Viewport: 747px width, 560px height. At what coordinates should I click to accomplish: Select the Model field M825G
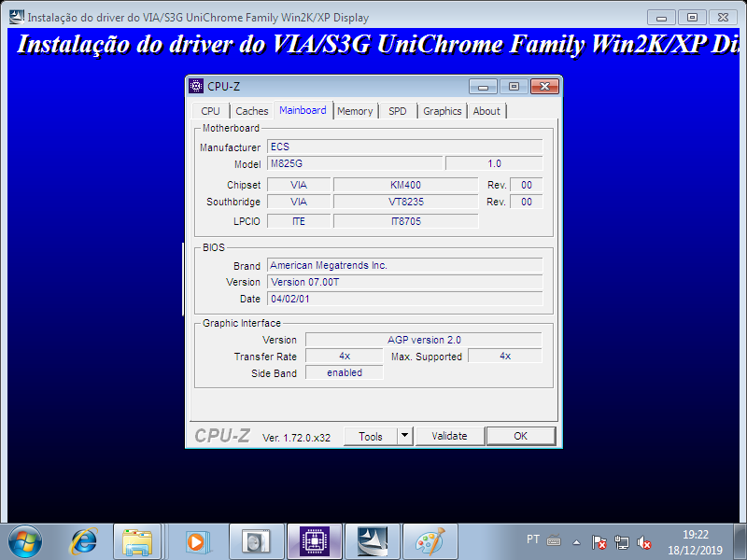355,163
